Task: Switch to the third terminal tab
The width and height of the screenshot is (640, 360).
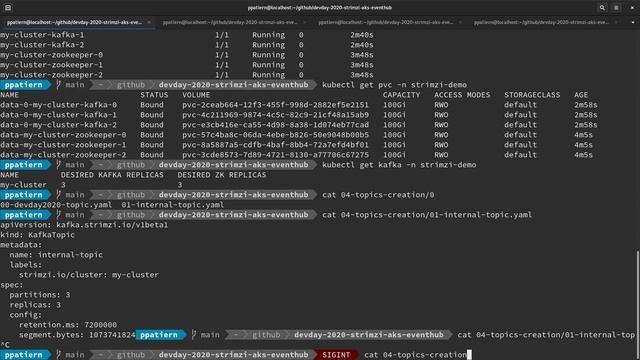Action: coord(386,22)
